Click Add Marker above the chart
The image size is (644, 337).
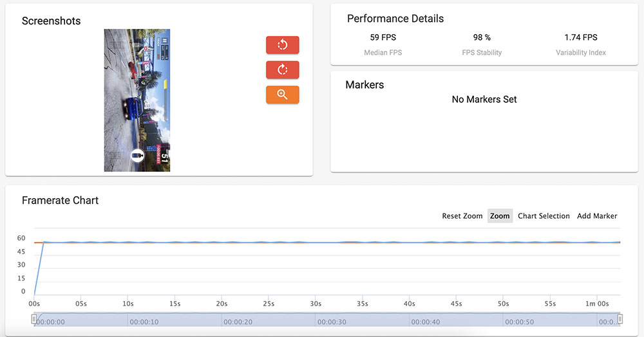pyautogui.click(x=597, y=216)
